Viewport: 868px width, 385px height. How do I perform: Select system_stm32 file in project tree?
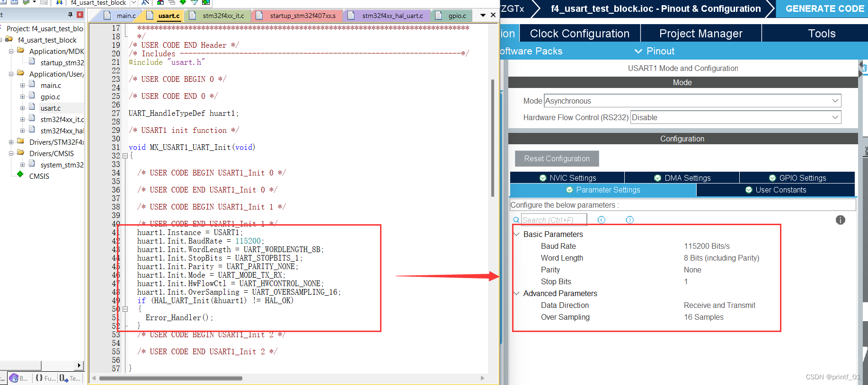coord(62,165)
